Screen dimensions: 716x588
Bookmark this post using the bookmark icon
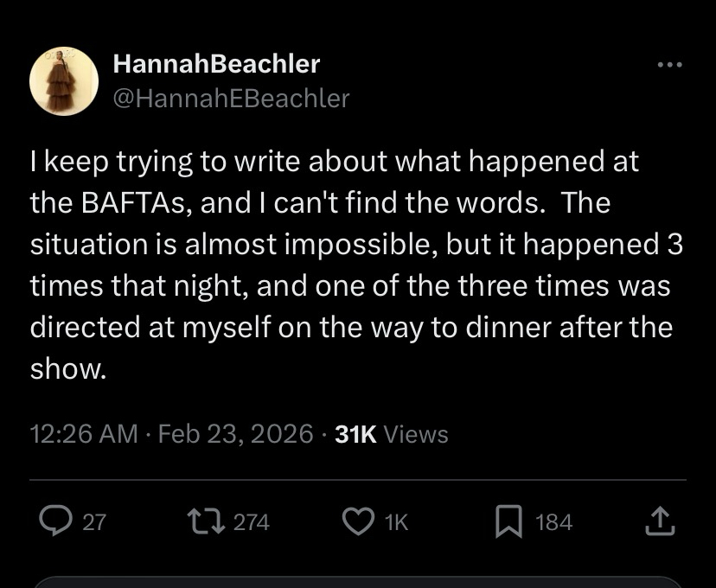click(x=510, y=521)
